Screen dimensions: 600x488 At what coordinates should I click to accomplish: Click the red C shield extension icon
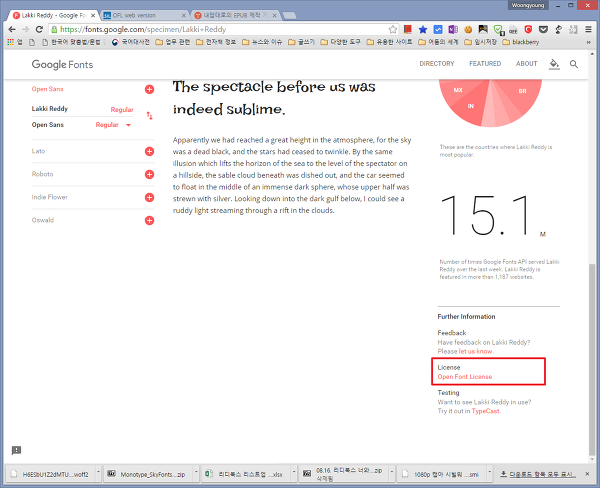[528, 29]
